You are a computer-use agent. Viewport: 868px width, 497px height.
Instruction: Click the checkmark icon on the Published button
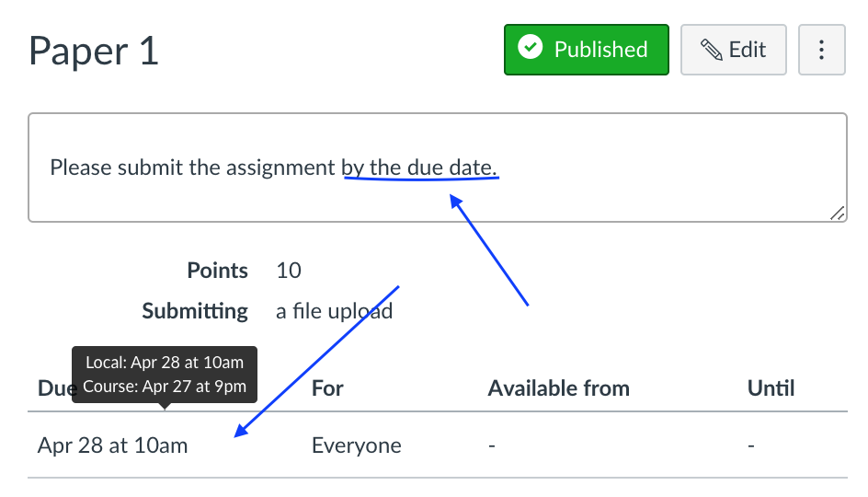coord(531,49)
